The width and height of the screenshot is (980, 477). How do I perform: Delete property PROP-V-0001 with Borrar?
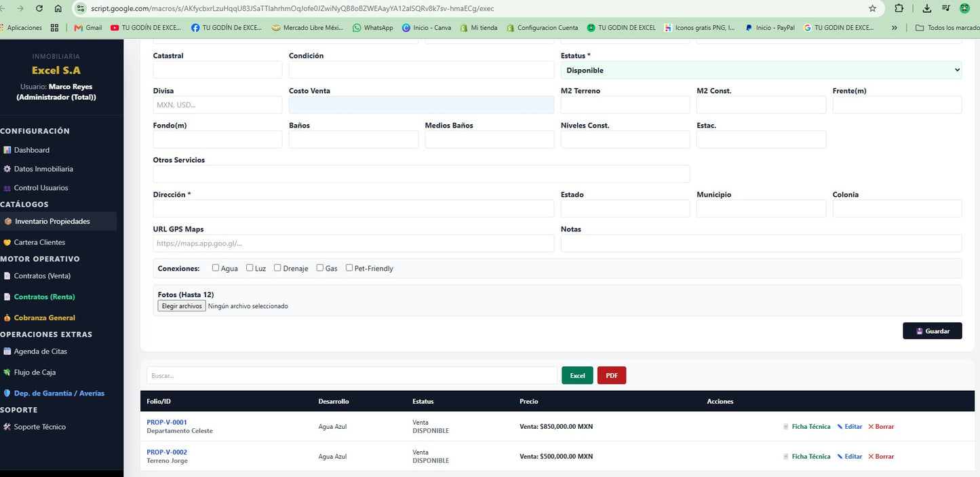point(881,427)
